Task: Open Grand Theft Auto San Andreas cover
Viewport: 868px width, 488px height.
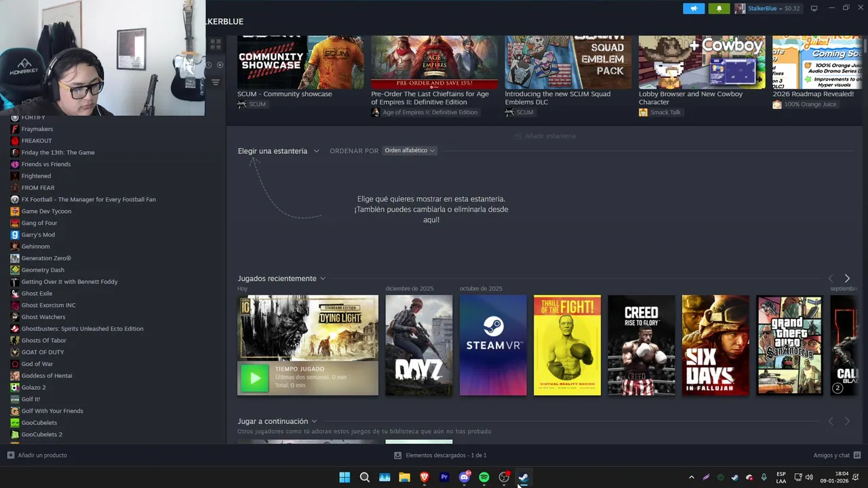Action: (789, 345)
